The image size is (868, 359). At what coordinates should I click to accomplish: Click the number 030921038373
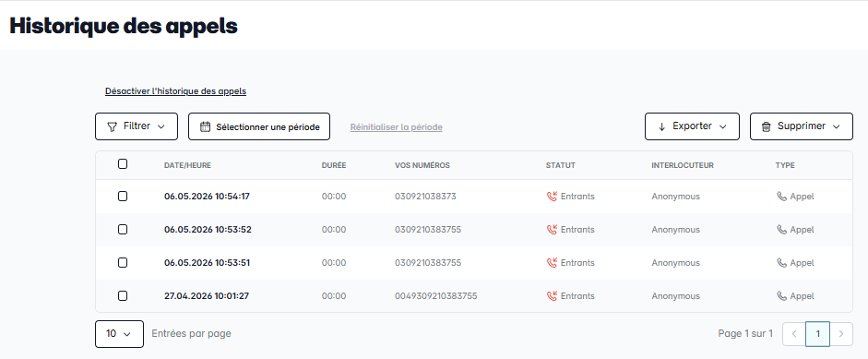[x=425, y=197]
